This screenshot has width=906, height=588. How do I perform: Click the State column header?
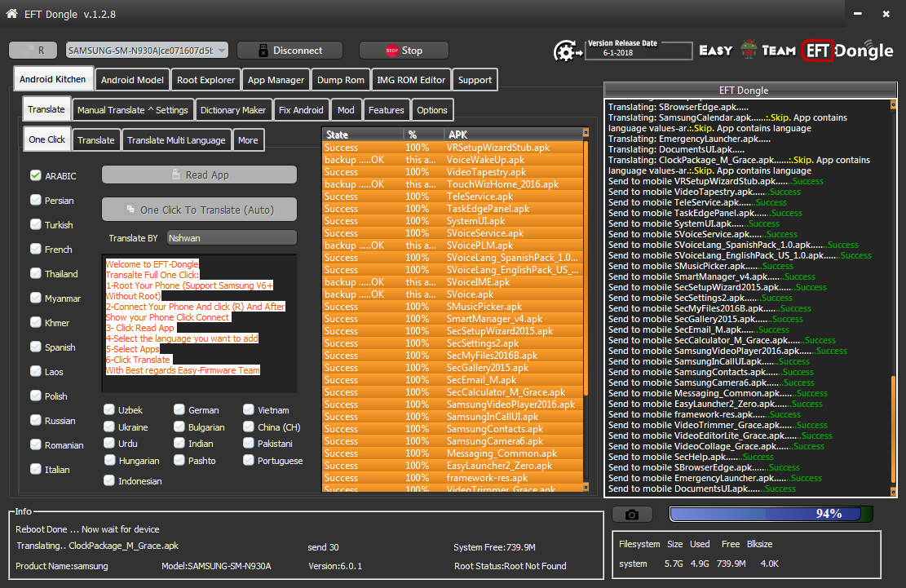[x=363, y=135]
